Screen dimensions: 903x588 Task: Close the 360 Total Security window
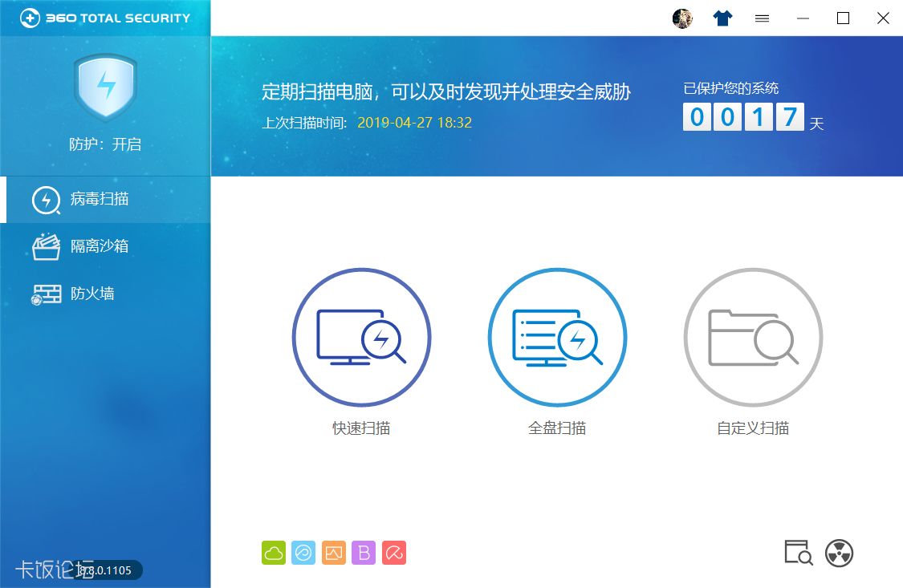[x=883, y=18]
